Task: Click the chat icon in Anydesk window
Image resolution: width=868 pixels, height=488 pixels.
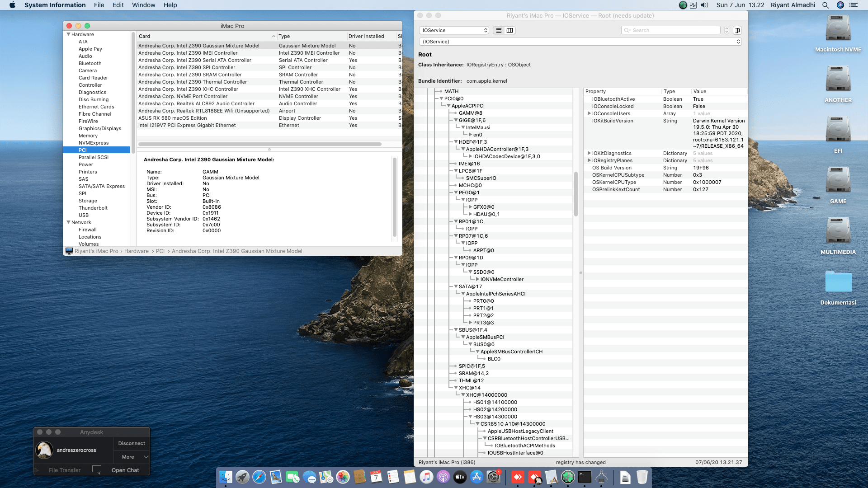Action: (x=96, y=470)
